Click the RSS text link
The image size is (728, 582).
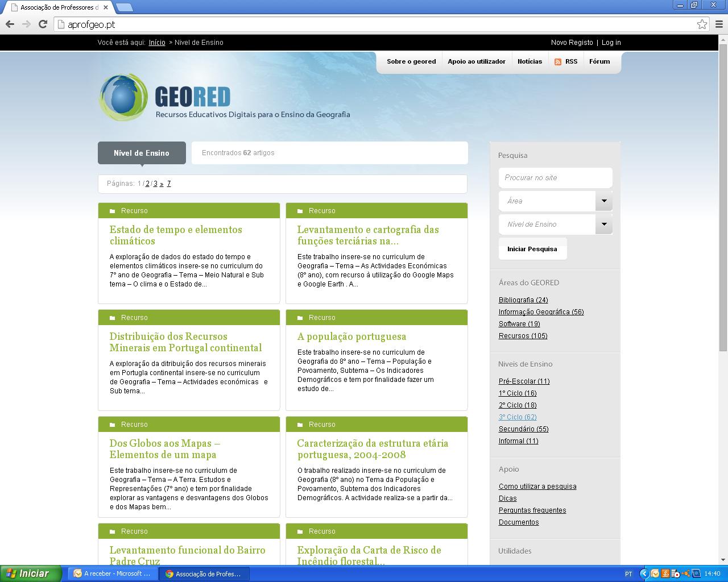coord(572,61)
